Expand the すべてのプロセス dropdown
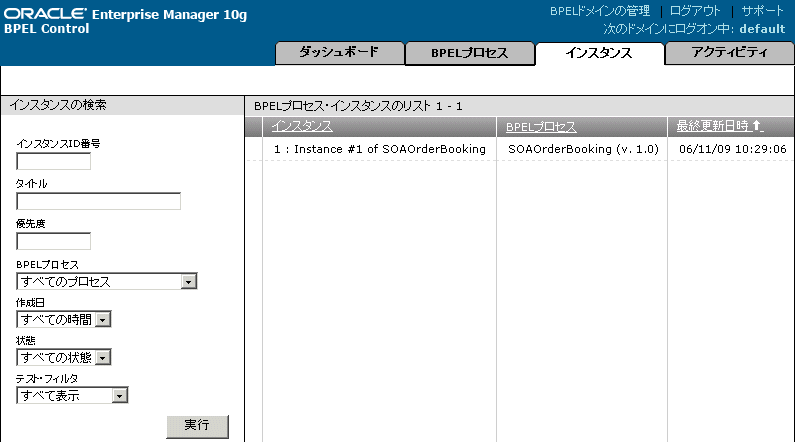The width and height of the screenshot is (795, 442). point(106,281)
